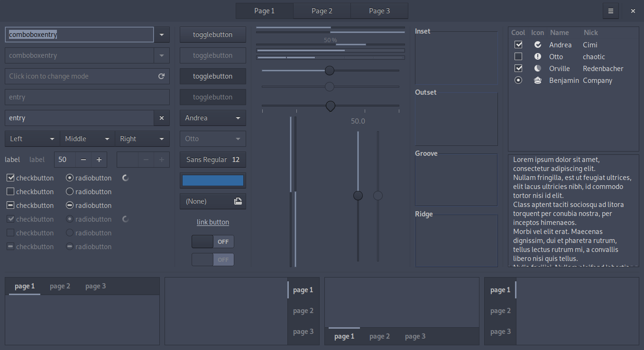The height and width of the screenshot is (350, 644).
Task: Select the Cool radio button for Benjamin
Action: coord(518,81)
